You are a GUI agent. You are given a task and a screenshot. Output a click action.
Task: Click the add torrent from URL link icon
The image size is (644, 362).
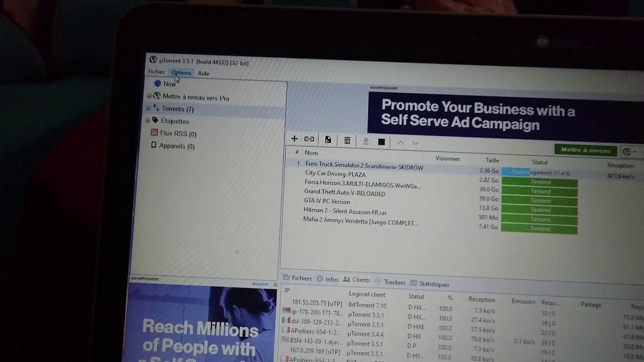coord(309,139)
